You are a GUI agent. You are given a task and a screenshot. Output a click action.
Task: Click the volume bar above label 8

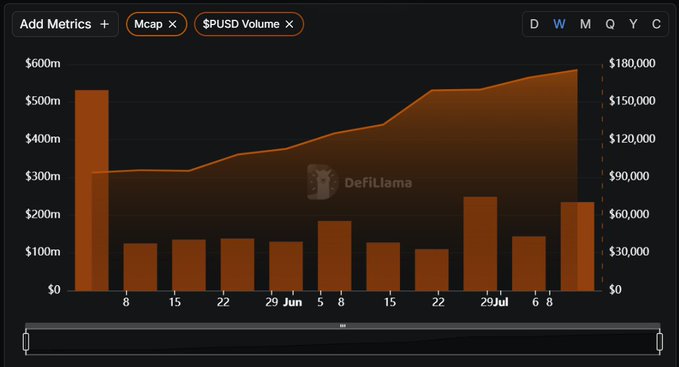[140, 267]
